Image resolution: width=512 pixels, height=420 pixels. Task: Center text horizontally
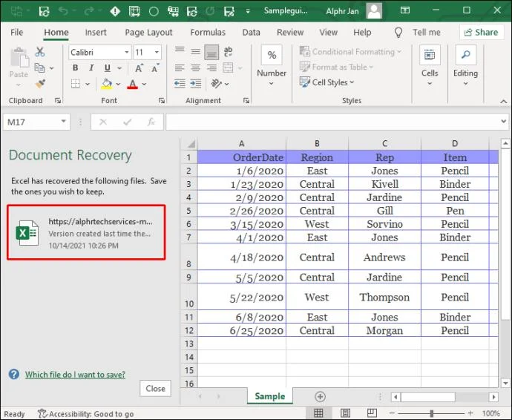(196, 68)
